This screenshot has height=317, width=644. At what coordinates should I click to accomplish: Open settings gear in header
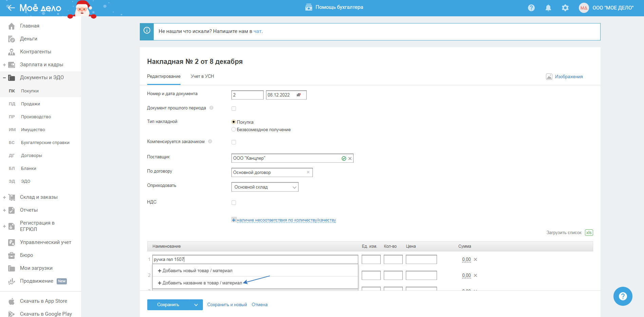(565, 8)
